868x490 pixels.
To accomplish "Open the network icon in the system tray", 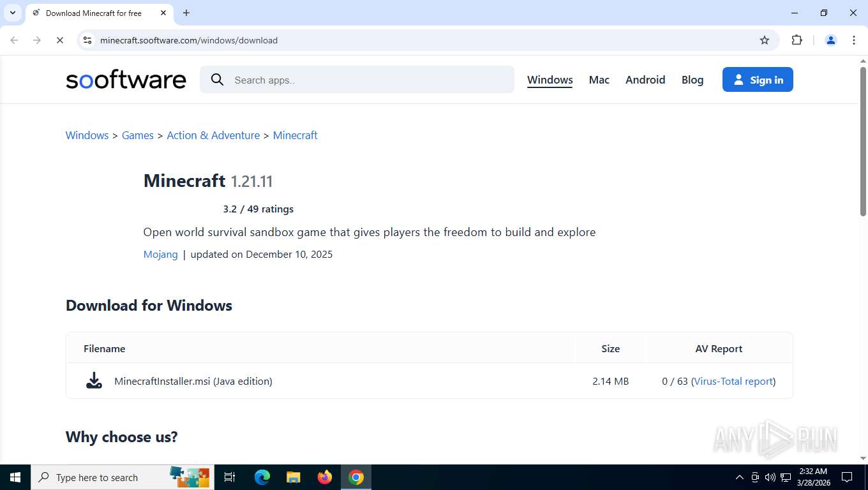I will (786, 477).
